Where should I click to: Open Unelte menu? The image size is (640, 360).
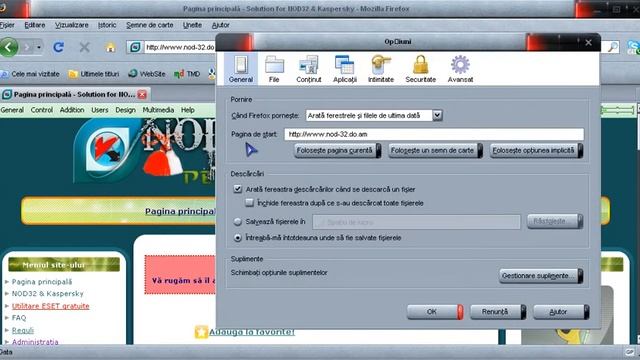192,25
